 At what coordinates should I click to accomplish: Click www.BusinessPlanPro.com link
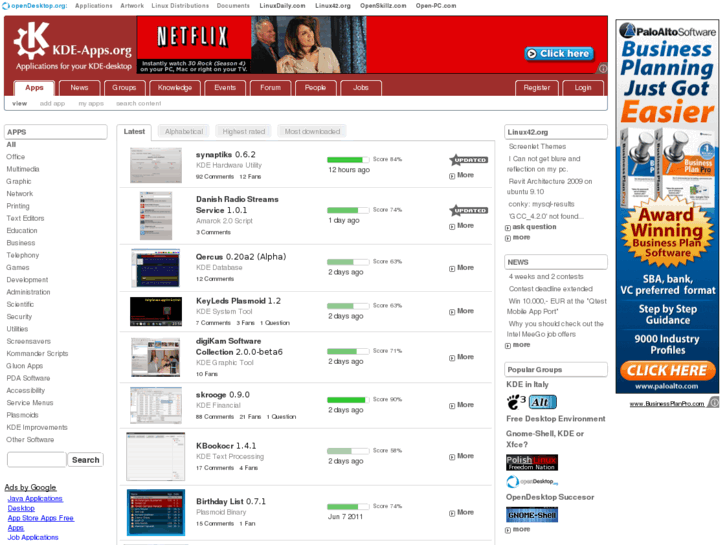click(667, 404)
